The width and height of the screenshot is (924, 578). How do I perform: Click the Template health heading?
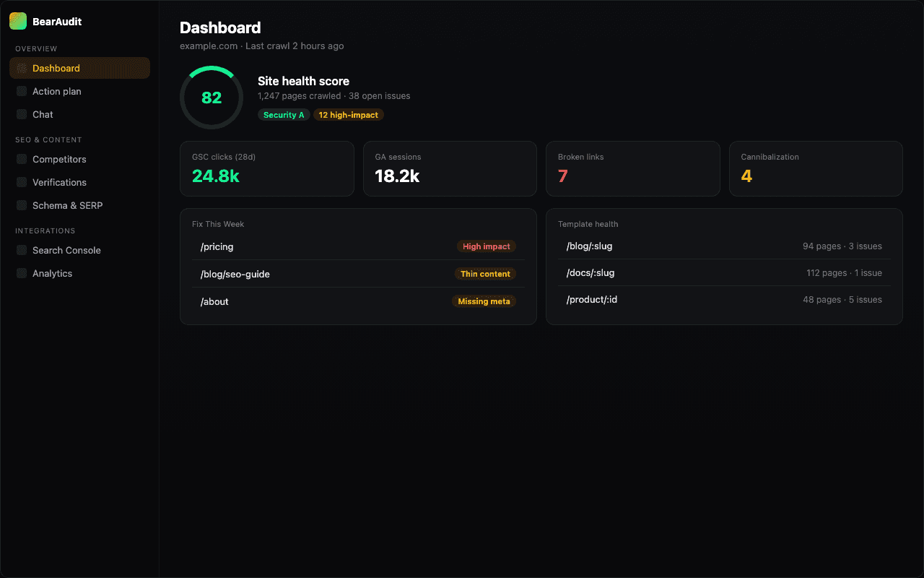(x=588, y=224)
